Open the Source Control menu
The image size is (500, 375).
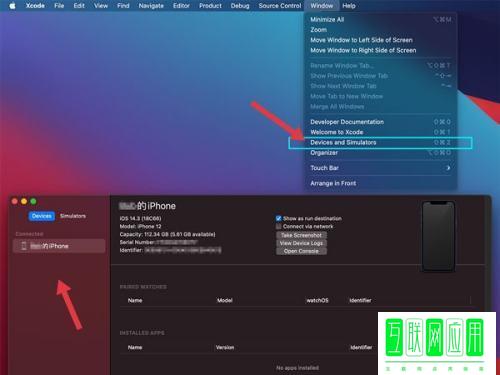coord(280,6)
